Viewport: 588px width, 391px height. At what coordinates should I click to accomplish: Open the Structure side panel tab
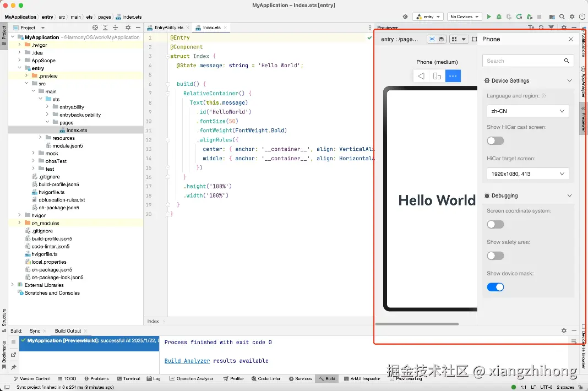(x=4, y=320)
